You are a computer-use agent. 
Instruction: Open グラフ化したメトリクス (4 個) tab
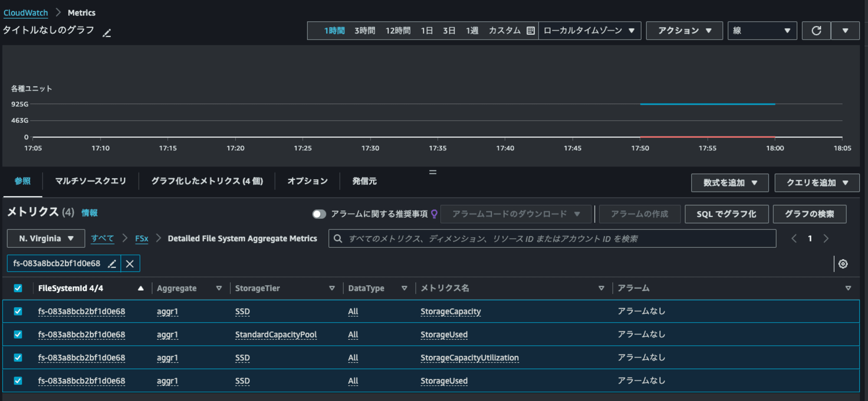click(x=207, y=181)
